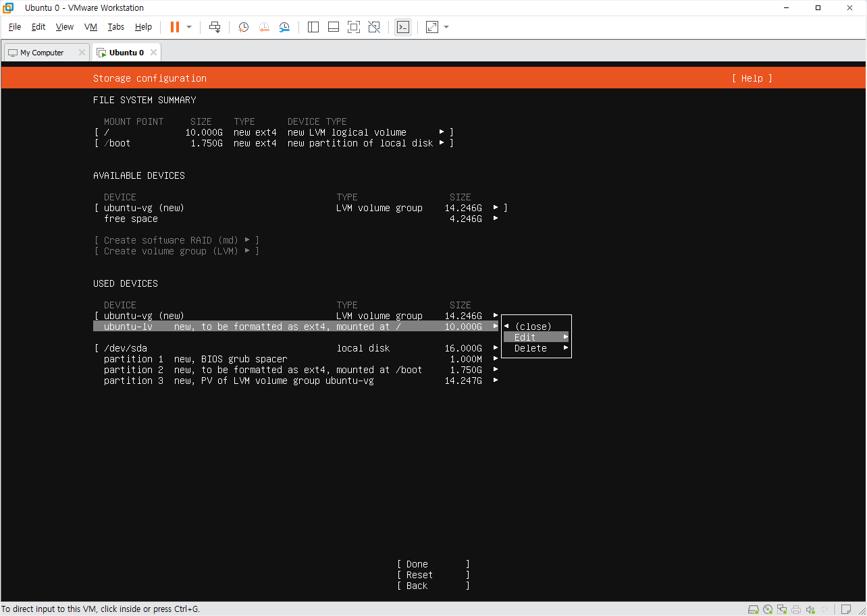Click sound card status bar icon
867x616 pixels.
[x=810, y=609]
